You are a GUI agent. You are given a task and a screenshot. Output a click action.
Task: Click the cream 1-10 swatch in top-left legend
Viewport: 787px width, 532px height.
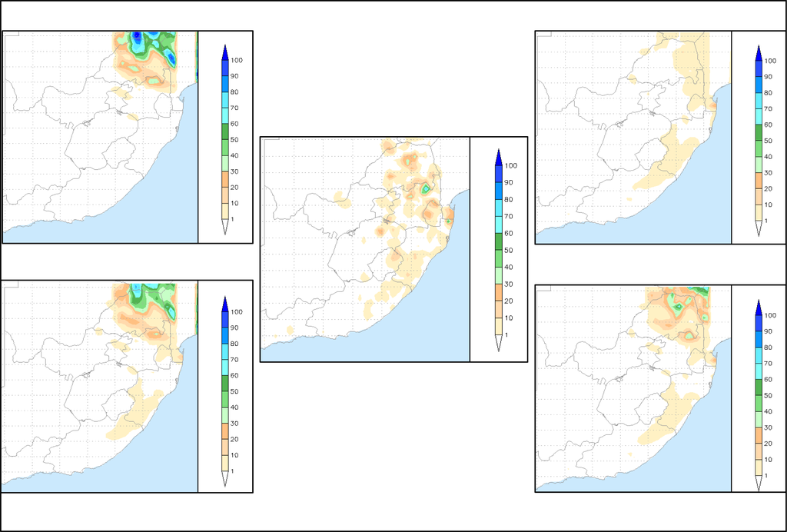[225, 211]
